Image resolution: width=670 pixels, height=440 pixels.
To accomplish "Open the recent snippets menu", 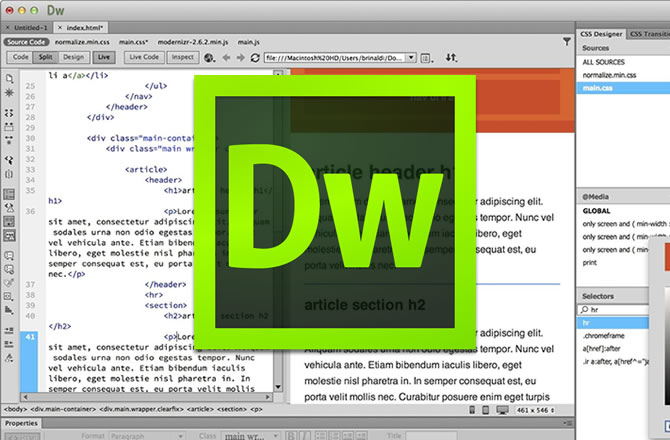I will tap(9, 296).
